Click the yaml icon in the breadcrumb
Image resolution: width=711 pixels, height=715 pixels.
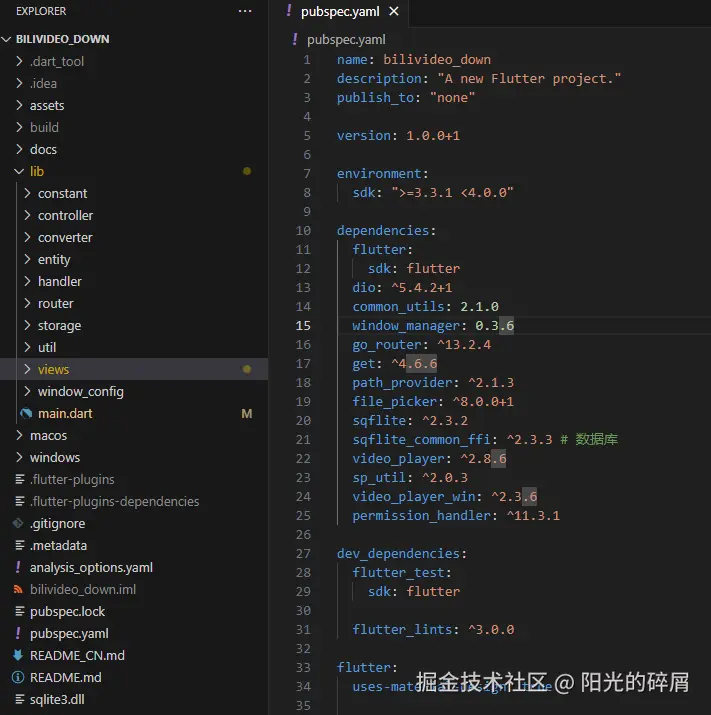295,39
